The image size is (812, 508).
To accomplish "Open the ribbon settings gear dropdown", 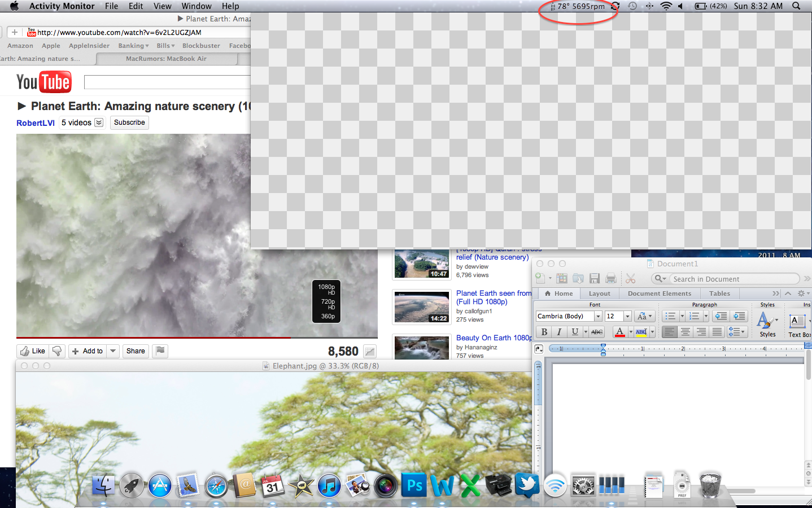I will click(x=804, y=294).
